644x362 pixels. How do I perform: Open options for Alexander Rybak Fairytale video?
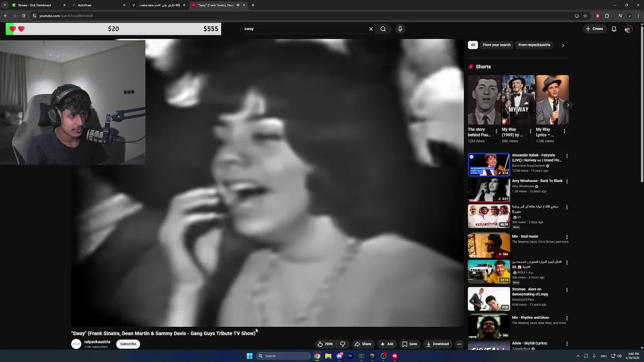567,156
